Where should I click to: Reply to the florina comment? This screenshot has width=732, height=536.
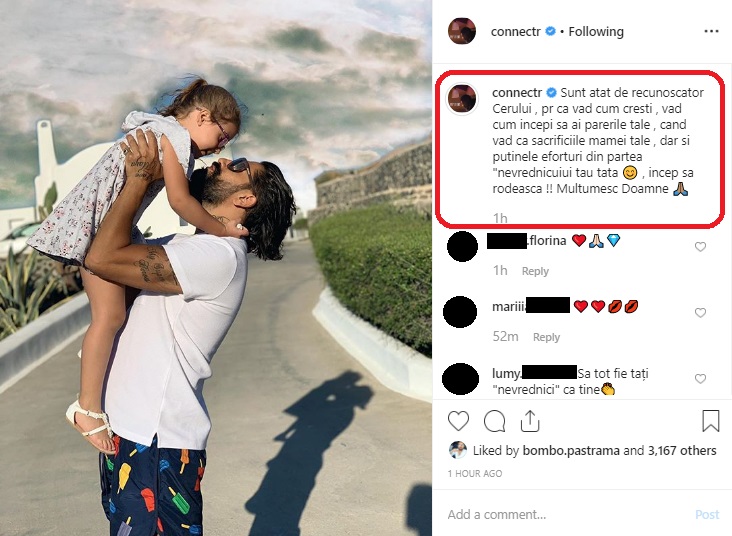[535, 271]
